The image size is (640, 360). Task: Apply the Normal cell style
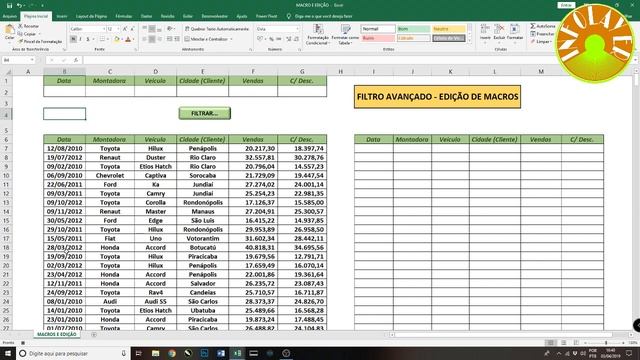point(378,29)
